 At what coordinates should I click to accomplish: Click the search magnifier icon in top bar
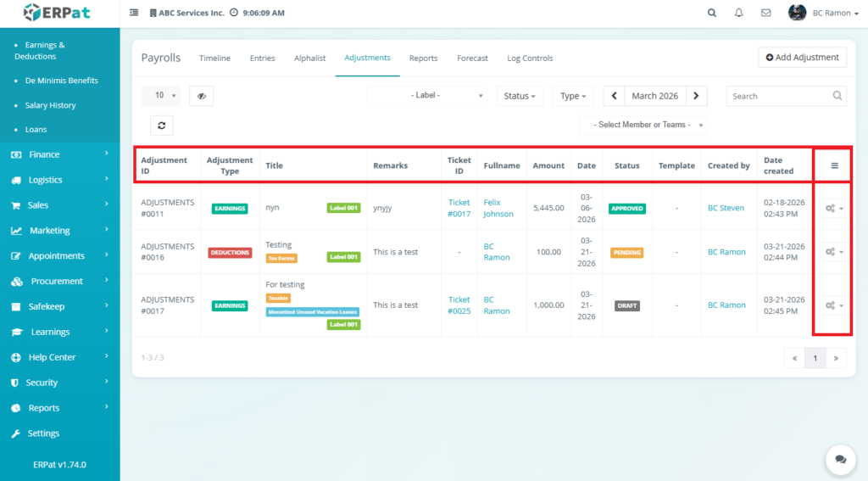711,13
